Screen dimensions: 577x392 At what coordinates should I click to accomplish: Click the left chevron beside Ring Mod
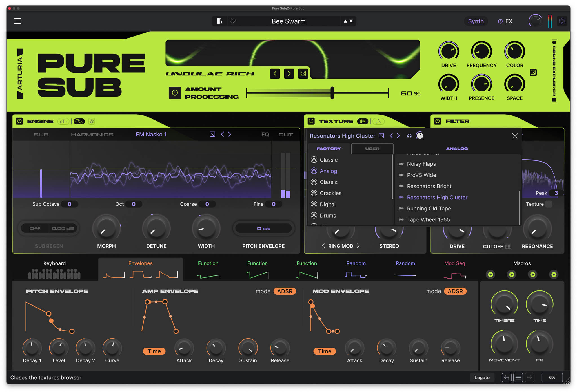point(323,246)
